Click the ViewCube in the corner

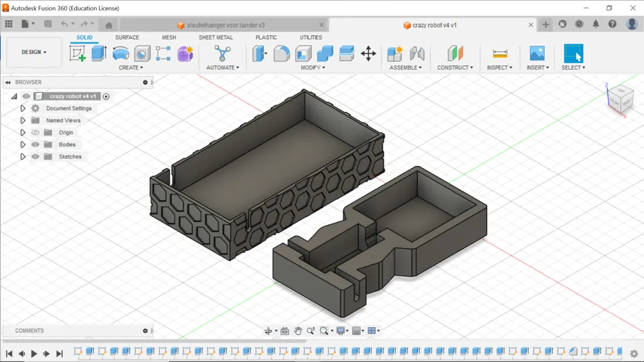(x=621, y=99)
